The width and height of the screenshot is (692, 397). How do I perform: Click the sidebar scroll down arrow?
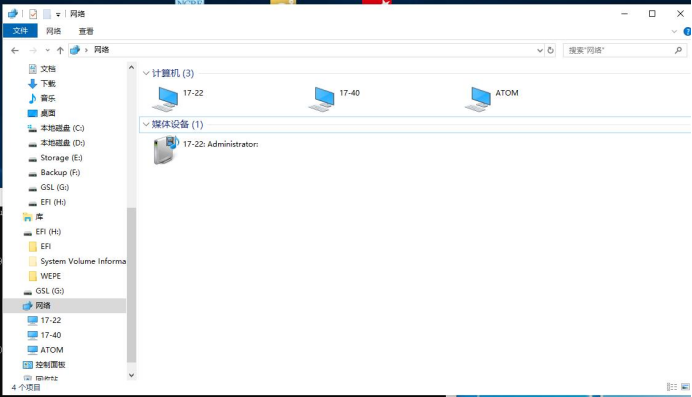131,375
